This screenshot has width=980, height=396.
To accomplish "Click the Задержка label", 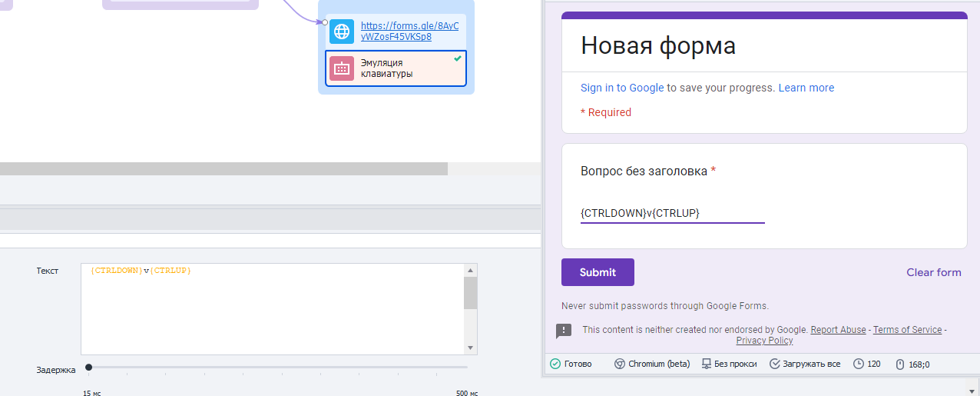I will (55, 370).
